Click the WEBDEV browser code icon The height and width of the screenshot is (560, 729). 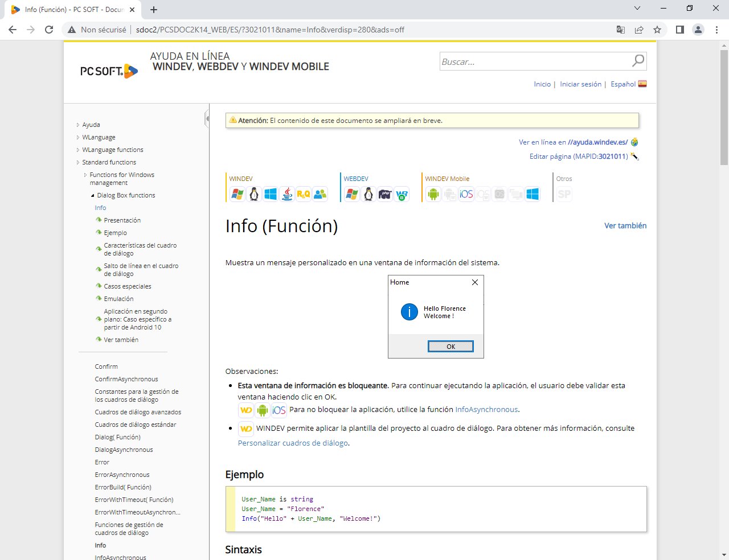click(402, 194)
